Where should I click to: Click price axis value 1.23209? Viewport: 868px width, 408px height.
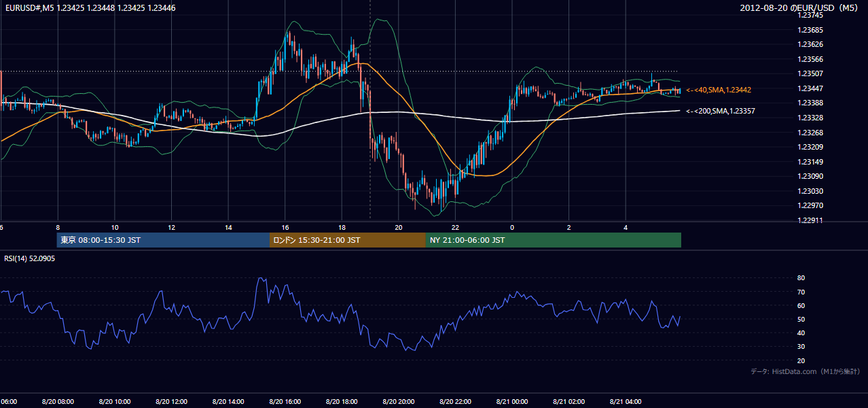click(x=810, y=147)
